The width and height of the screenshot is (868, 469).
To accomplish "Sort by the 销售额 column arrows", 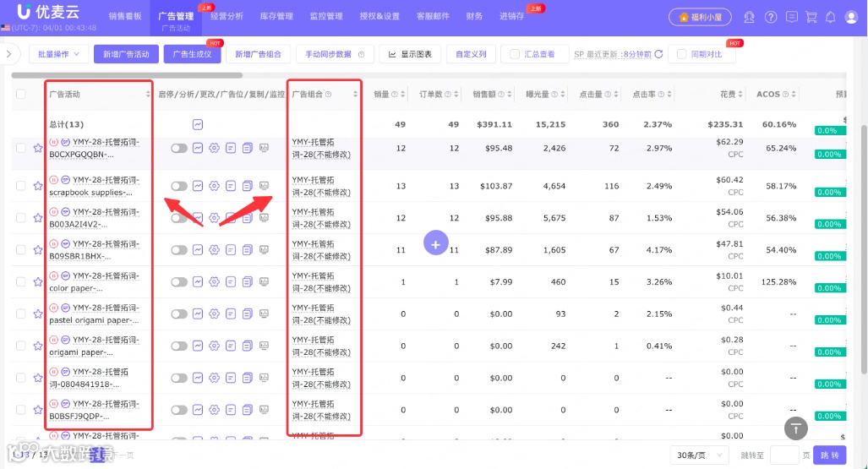I will tap(510, 94).
